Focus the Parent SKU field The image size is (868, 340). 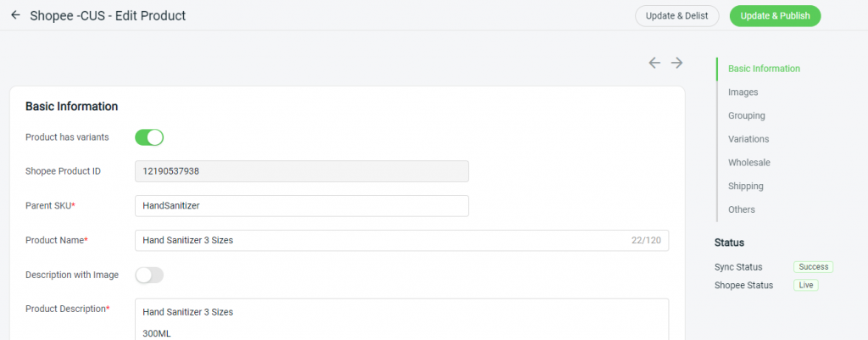click(302, 205)
